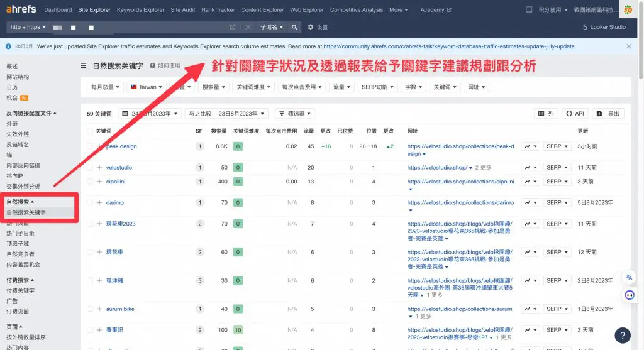This screenshot has width=644, height=350.
Task: Open the 自然搜索关键字 sidebar item
Action: pyautogui.click(x=26, y=212)
